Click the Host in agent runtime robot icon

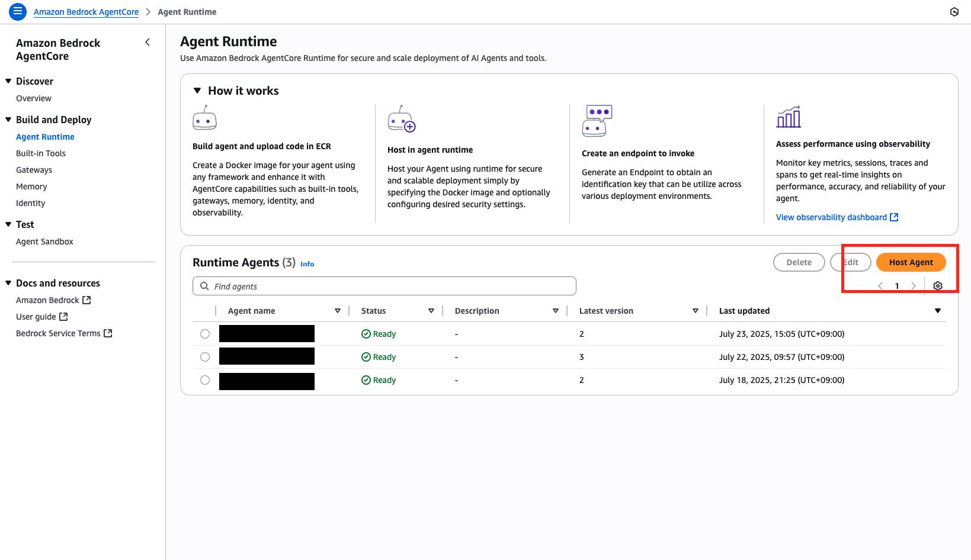coord(402,119)
